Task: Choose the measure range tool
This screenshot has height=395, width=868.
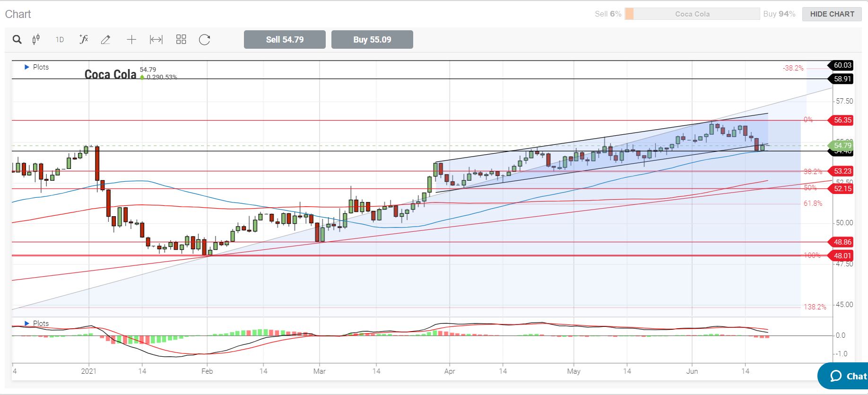Action: [x=156, y=40]
